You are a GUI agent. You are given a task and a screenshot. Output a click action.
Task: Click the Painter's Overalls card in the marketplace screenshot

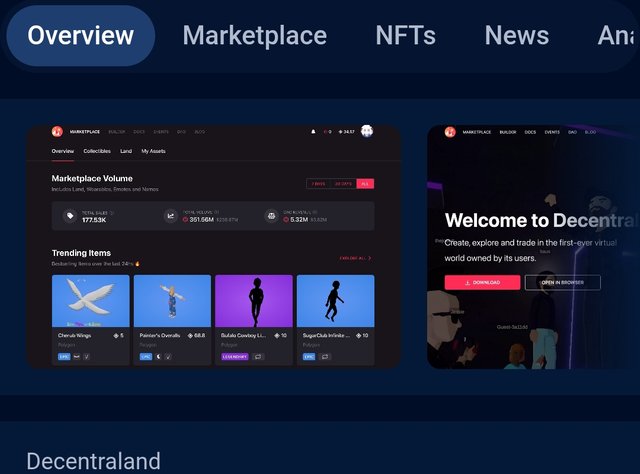pos(172,320)
